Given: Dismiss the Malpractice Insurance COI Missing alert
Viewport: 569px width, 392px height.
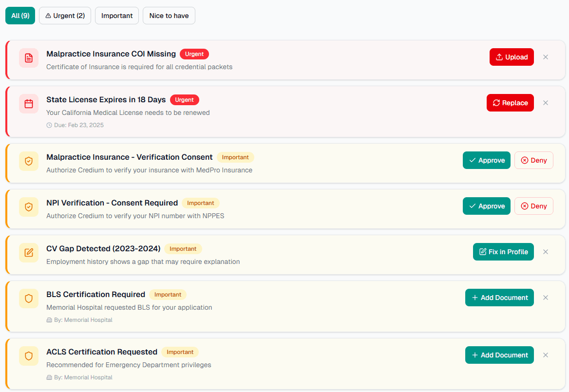Looking at the screenshot, I should 546,57.
